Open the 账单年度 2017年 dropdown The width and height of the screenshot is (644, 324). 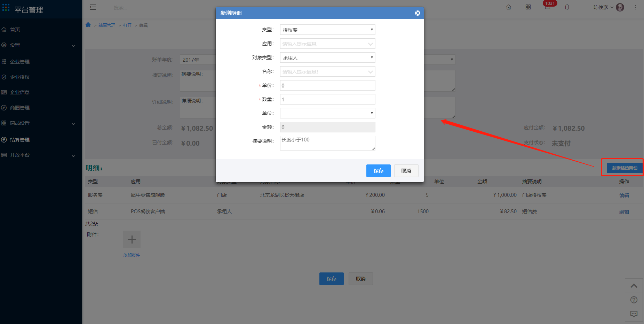pos(198,60)
